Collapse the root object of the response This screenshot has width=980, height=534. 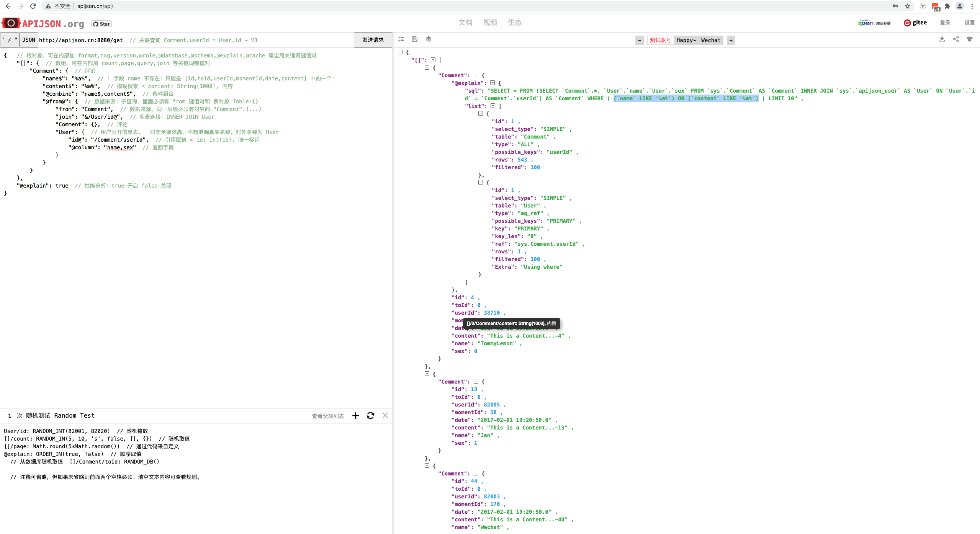click(399, 52)
